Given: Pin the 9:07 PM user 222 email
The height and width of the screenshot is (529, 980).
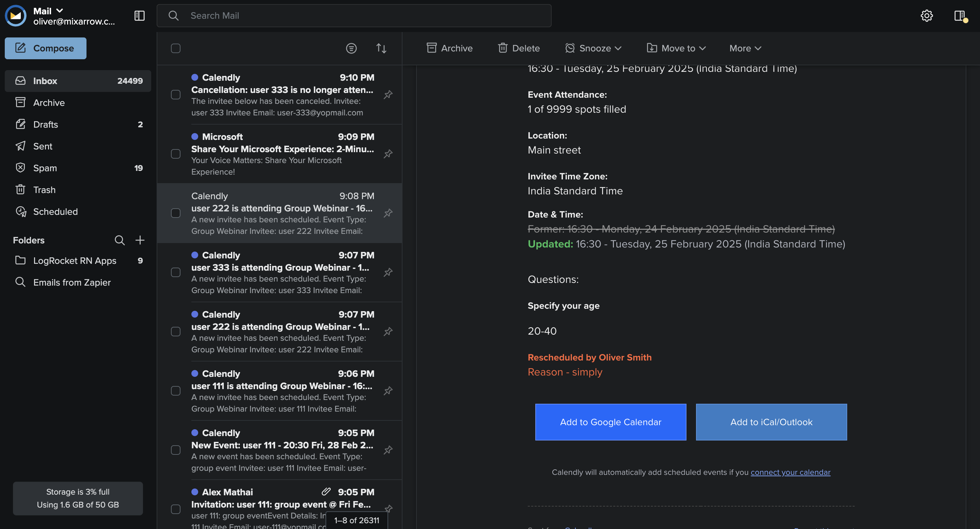Looking at the screenshot, I should click(x=388, y=332).
